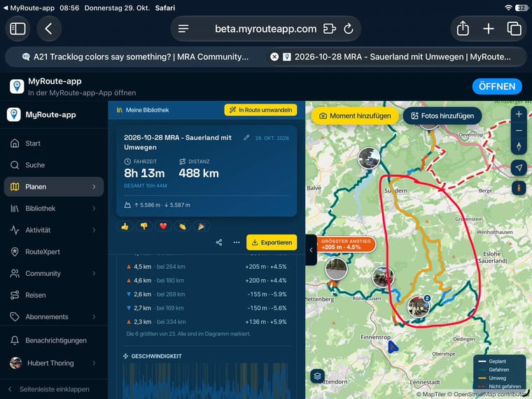
Task: Click In Route umwandeln button
Action: tap(260, 110)
